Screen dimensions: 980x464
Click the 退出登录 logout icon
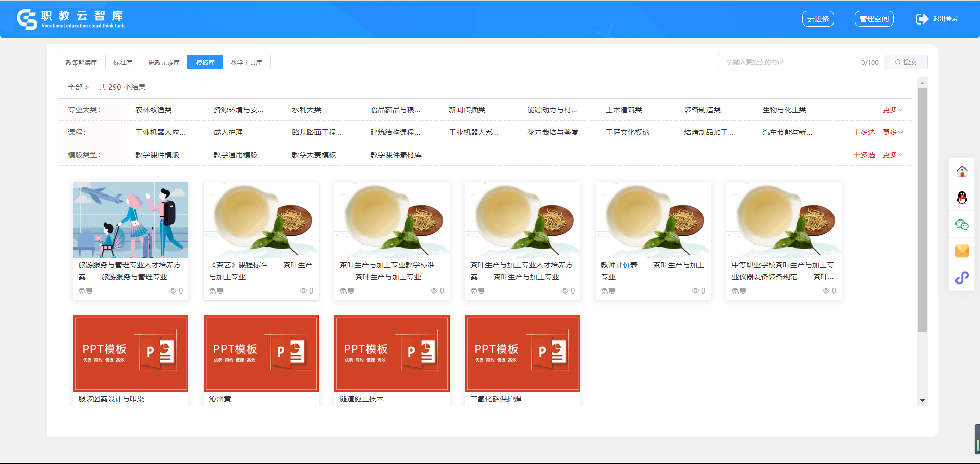(x=922, y=19)
